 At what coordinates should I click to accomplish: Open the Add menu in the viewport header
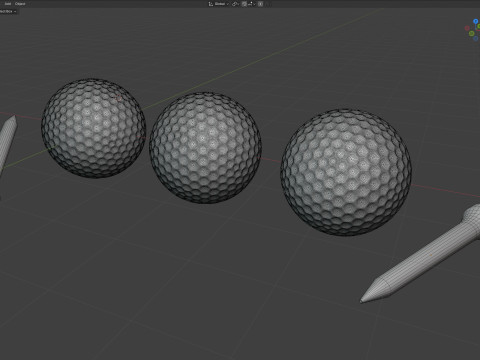[7, 4]
